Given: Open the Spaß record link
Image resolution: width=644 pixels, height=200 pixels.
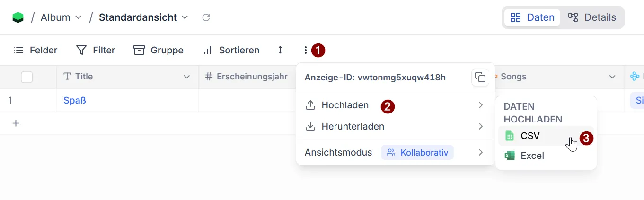Looking at the screenshot, I should [75, 100].
